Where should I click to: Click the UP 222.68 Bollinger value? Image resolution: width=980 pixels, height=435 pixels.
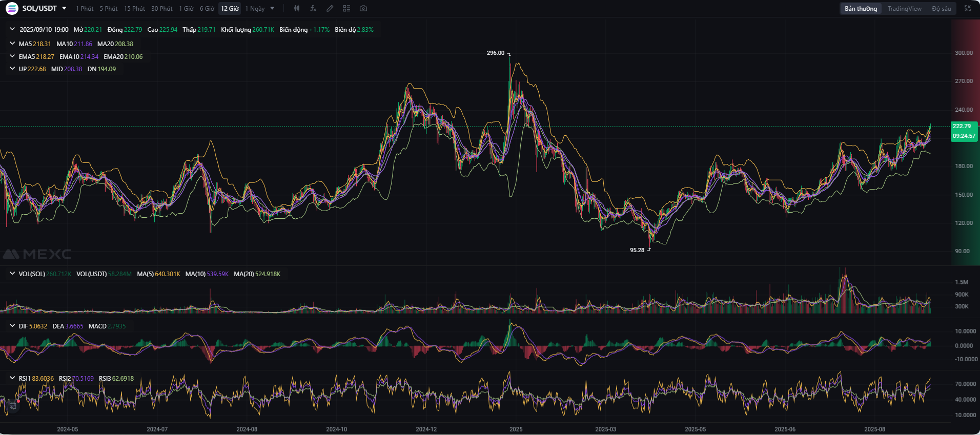coord(32,69)
